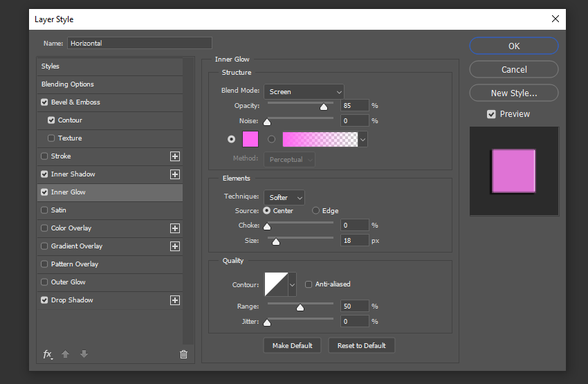Click the move effect down arrow
The image size is (588, 384).
coord(84,354)
